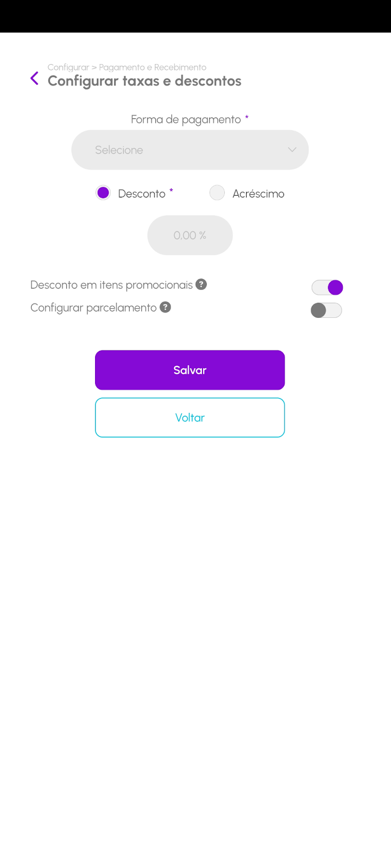Screen dimensions: 391x868
Task: Disable the Desconto em itens promocionais switch
Action: (327, 288)
